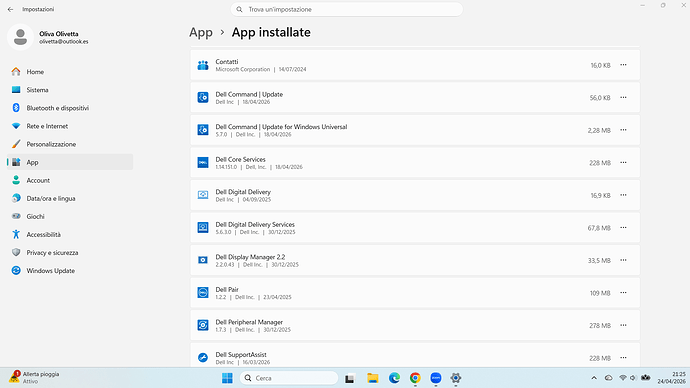Open the Alerta pioggia weather widget

[34, 377]
